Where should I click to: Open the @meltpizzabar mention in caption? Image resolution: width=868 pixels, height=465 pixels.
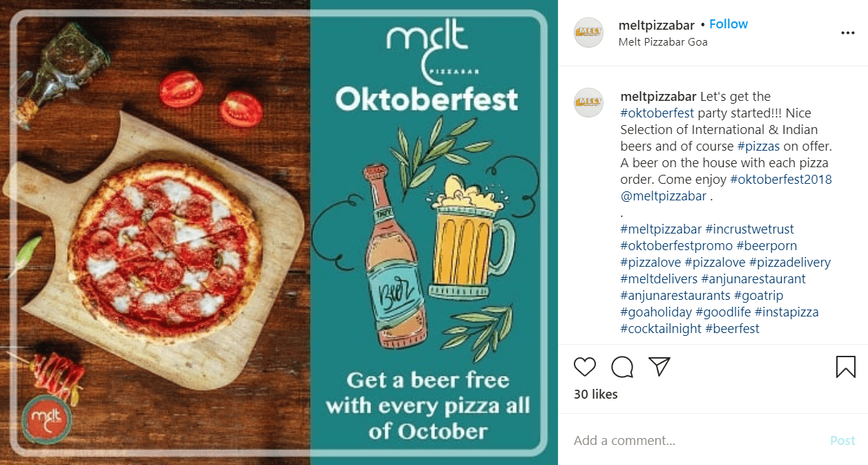pos(663,196)
